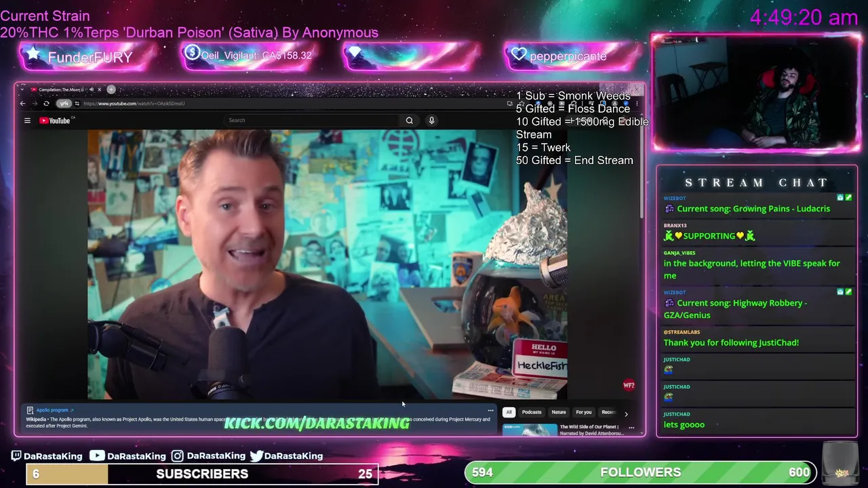Open a new browser tab with plus
868x488 pixels.
(x=111, y=89)
